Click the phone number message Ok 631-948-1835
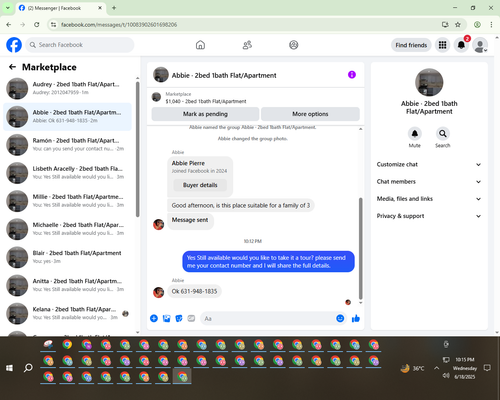This screenshot has height=400, width=500. (x=194, y=291)
